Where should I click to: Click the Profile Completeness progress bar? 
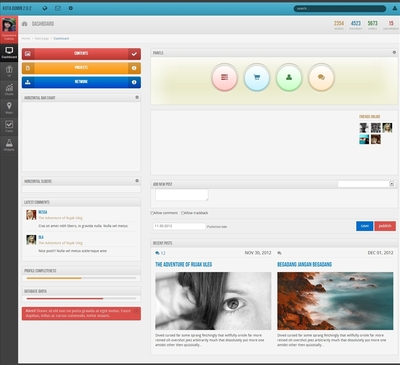(81, 278)
